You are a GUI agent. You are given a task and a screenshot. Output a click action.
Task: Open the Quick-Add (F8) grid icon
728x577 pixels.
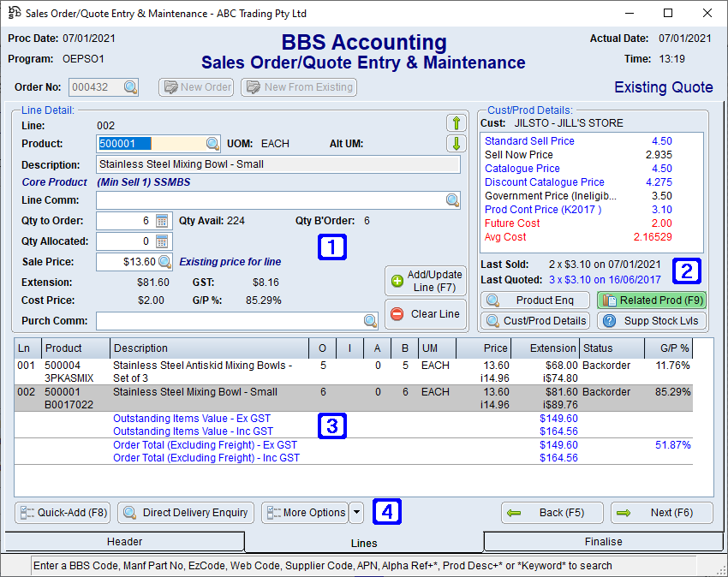tap(27, 513)
